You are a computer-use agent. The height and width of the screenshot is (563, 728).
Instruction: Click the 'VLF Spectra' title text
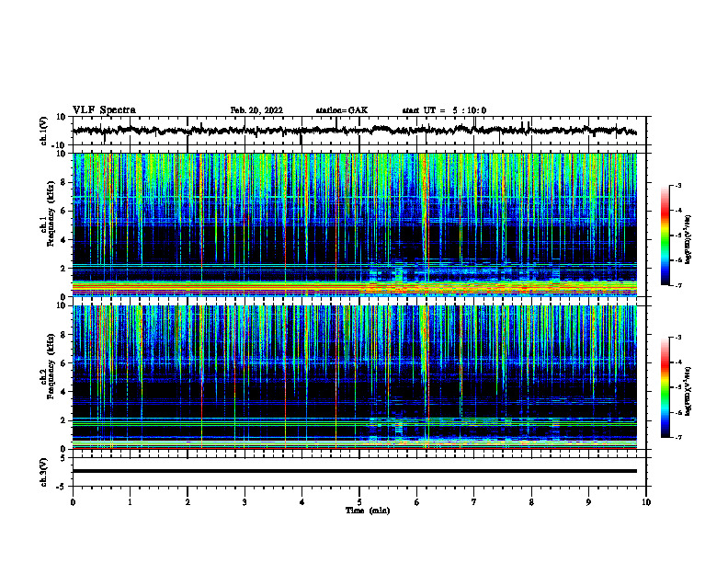[104, 110]
